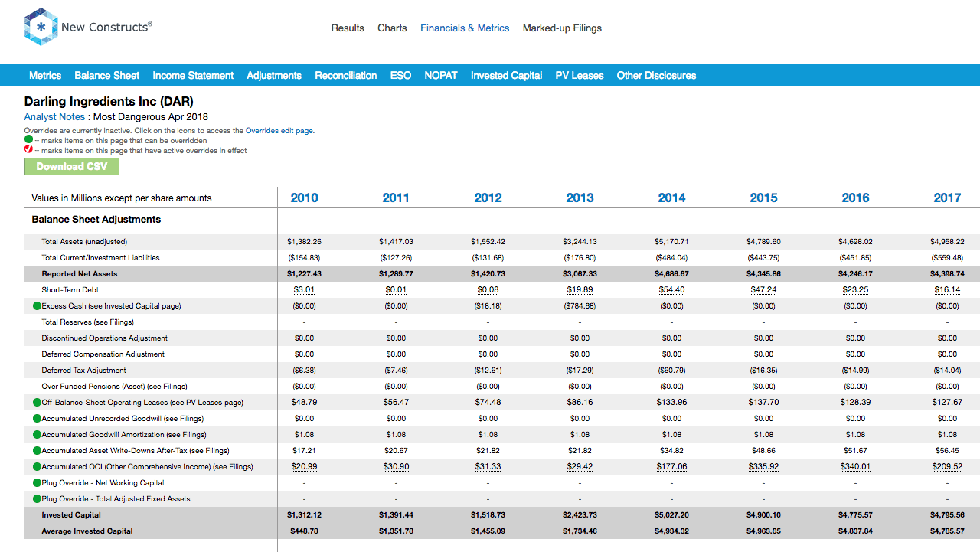Click 2017 Operating Leases value $127.67
The height and width of the screenshot is (552, 980).
point(947,403)
